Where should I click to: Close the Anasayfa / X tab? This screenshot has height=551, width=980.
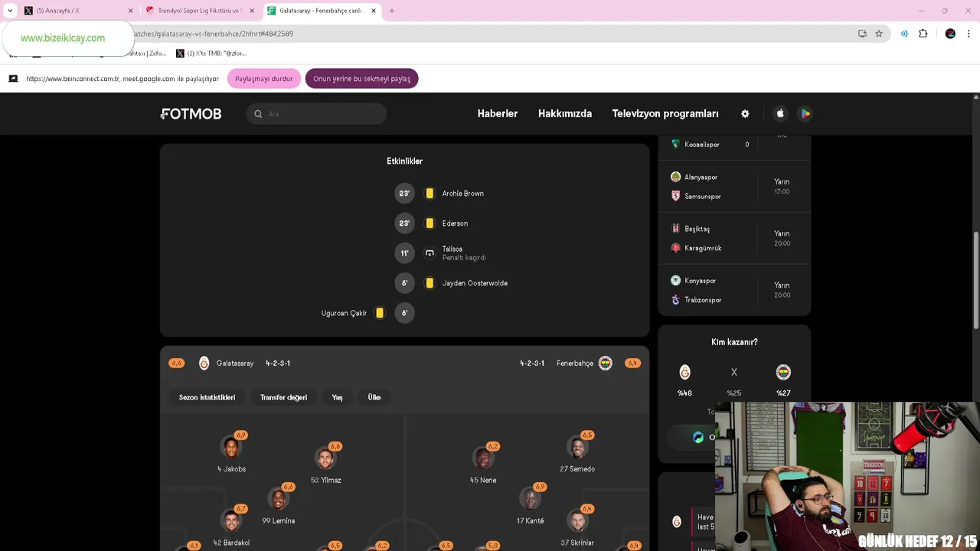coord(130,11)
